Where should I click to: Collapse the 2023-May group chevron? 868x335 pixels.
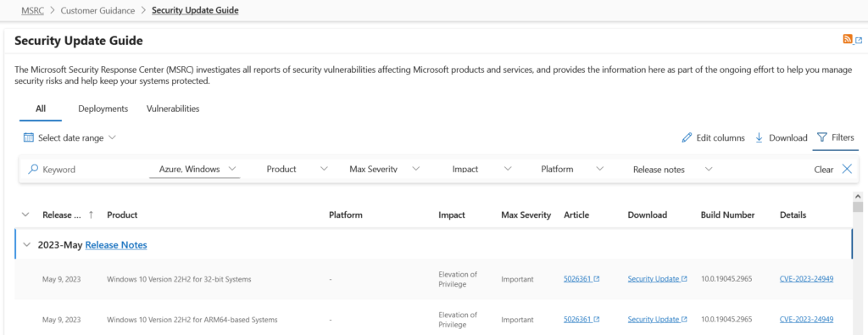[26, 245]
